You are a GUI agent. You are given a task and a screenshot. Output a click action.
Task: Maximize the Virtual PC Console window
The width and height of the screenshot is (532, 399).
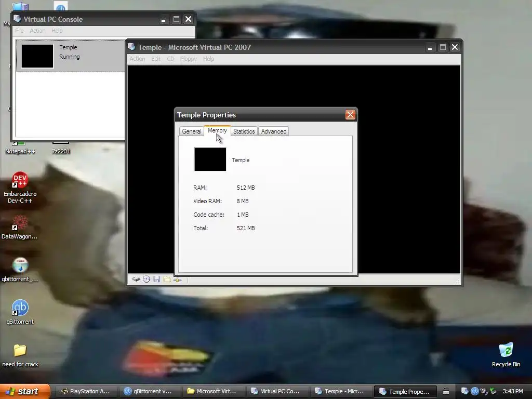[x=176, y=19]
